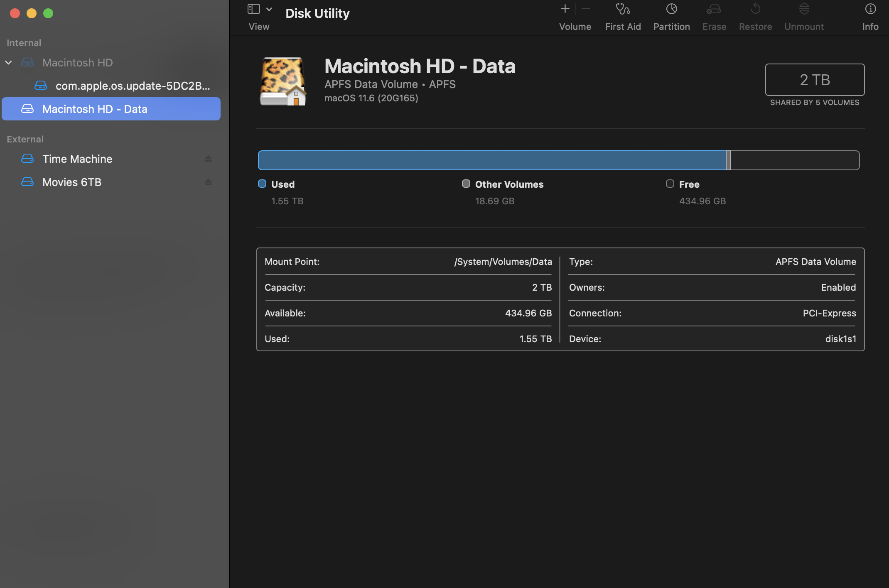This screenshot has height=588, width=889.
Task: Click the Erase toolbar icon
Action: [x=714, y=9]
